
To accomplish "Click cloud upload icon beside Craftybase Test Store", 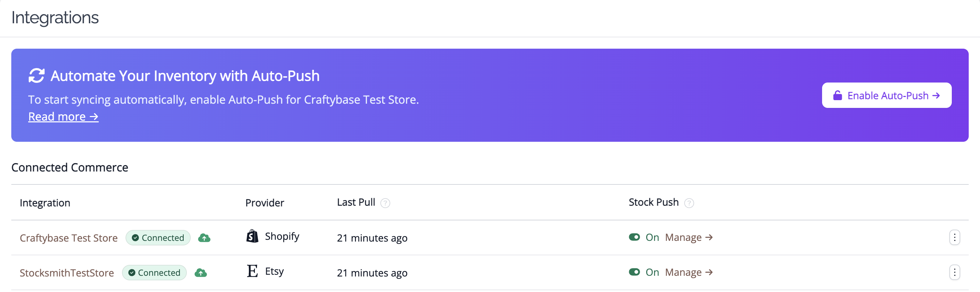I will tap(204, 238).
